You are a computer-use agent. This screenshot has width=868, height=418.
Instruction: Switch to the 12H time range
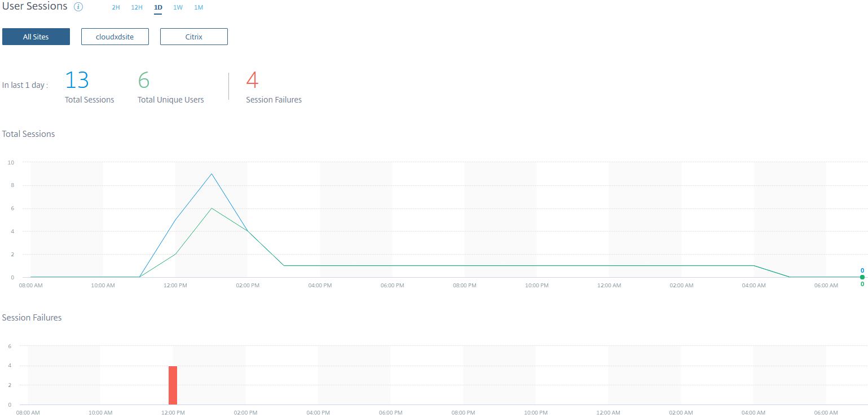pyautogui.click(x=136, y=8)
